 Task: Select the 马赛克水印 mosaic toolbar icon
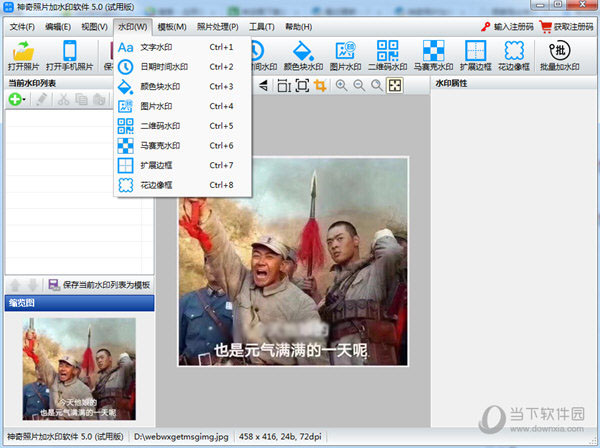coord(433,55)
